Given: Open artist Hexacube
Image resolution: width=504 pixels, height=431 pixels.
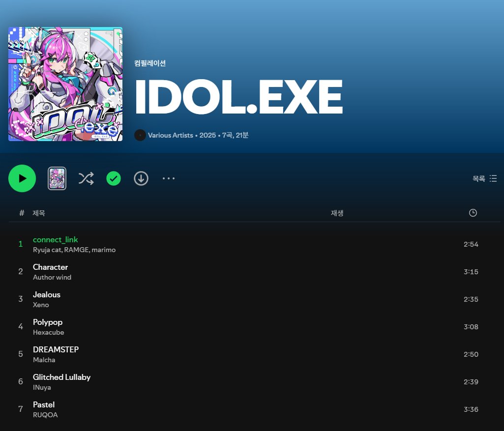Looking at the screenshot, I should click(49, 332).
